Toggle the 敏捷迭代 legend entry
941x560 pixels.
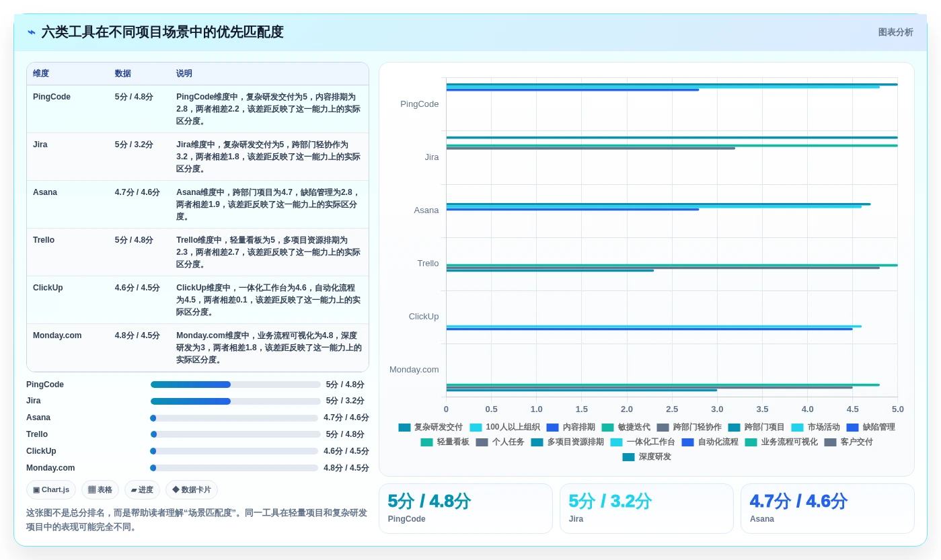626,428
